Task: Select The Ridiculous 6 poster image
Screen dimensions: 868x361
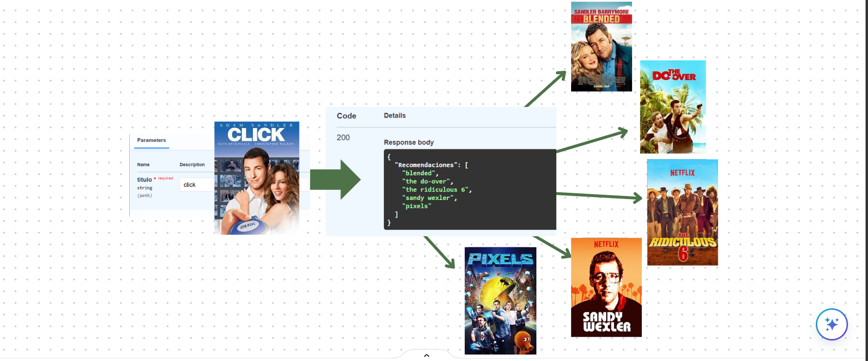Action: point(682,212)
